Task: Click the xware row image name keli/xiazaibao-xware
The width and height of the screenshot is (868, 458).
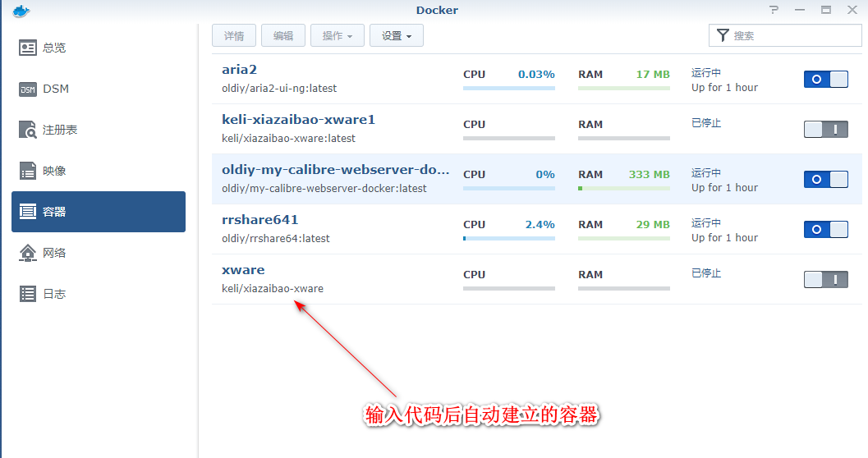Action: pyautogui.click(x=273, y=289)
